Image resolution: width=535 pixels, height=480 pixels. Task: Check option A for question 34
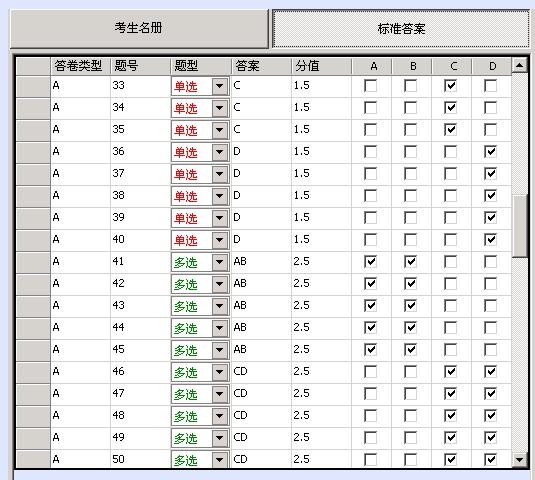tap(371, 108)
